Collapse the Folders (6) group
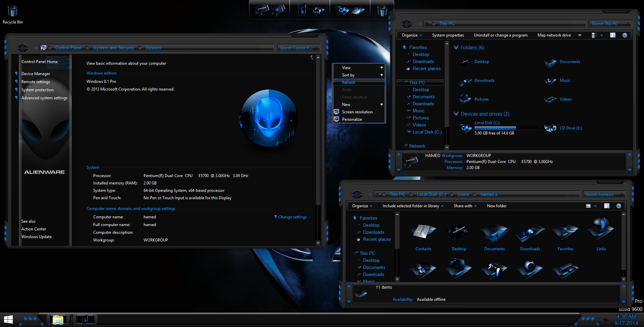This screenshot has width=644, height=327. coord(456,47)
